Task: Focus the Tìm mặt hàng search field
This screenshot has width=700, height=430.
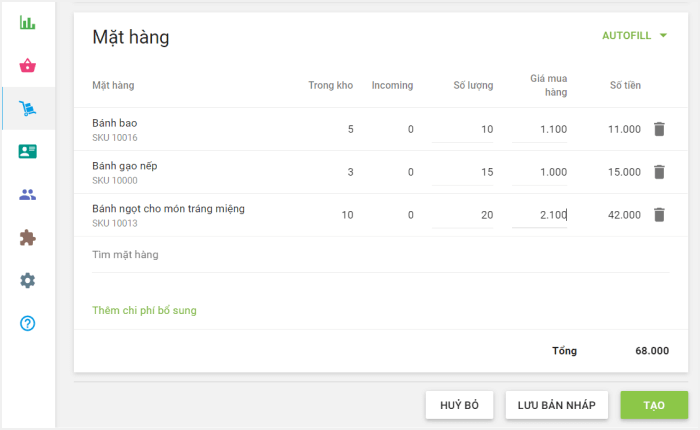Action: (380, 255)
